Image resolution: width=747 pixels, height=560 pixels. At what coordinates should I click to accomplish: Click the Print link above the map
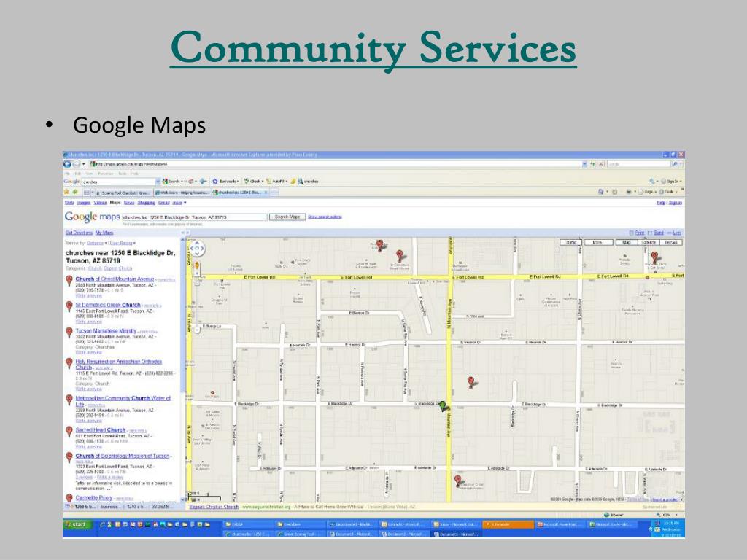point(640,233)
